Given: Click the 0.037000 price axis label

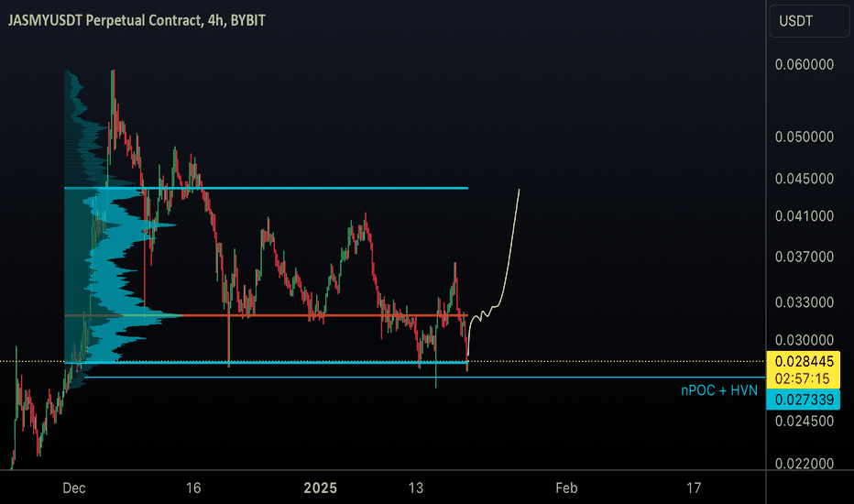Looking at the screenshot, I should tap(805, 257).
